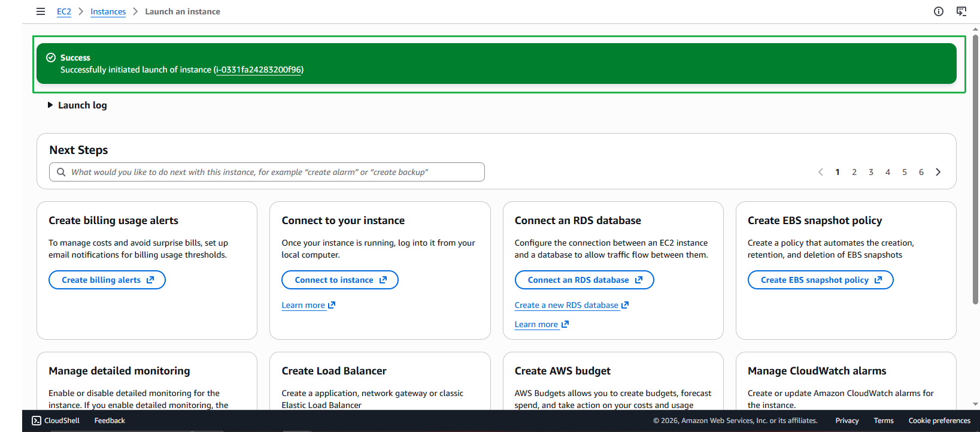Screen dimensions: 980x432
Task: Click Connect an RDS database button
Action: [584, 280]
